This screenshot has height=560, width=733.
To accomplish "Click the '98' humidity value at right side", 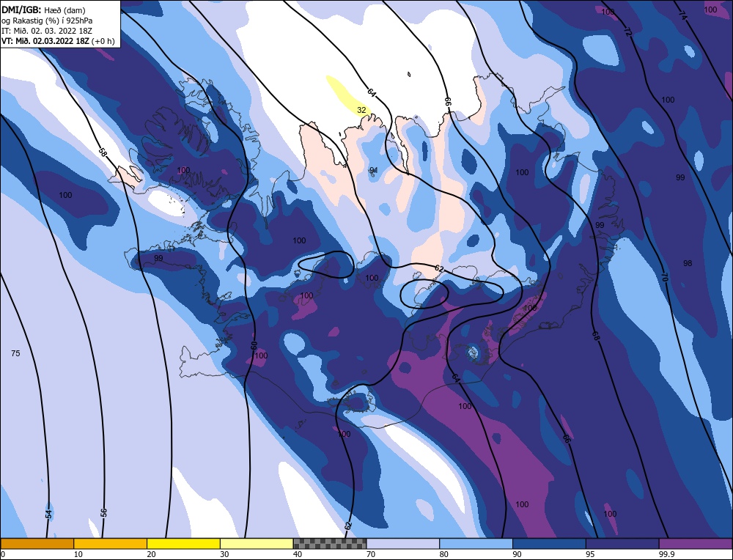I will pos(688,263).
